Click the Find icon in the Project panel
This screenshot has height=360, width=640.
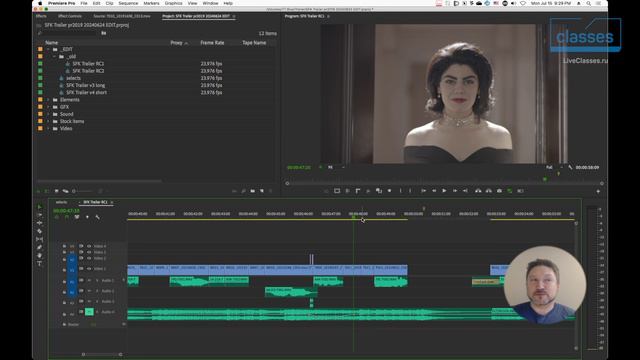[244, 191]
